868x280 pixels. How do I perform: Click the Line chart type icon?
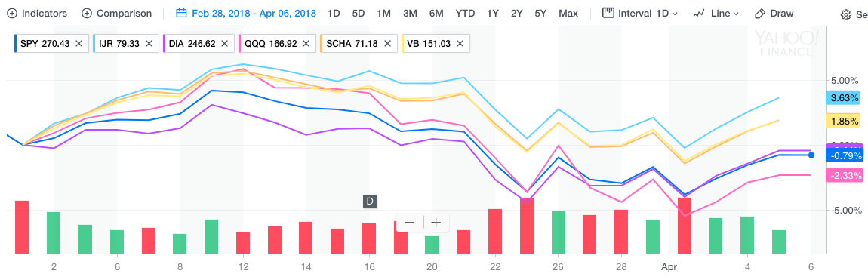click(699, 14)
